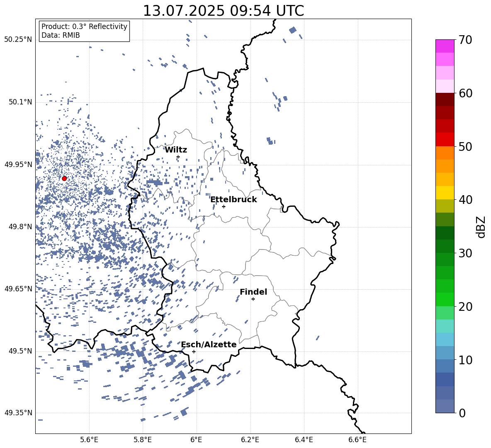491x448 pixels.
Task: Click the olive colorbar segment below 40
Action: [445, 206]
